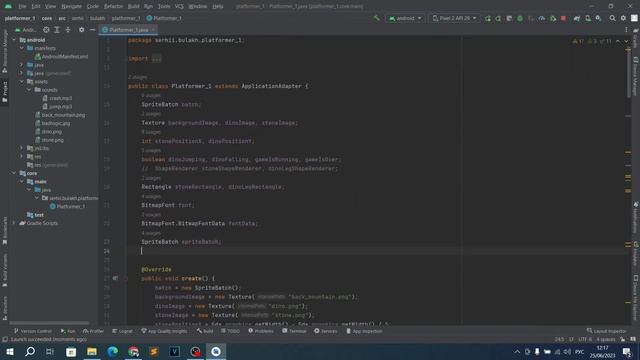This screenshot has width=640, height=360.
Task: Select dino.png in project tree
Action: [48, 132]
